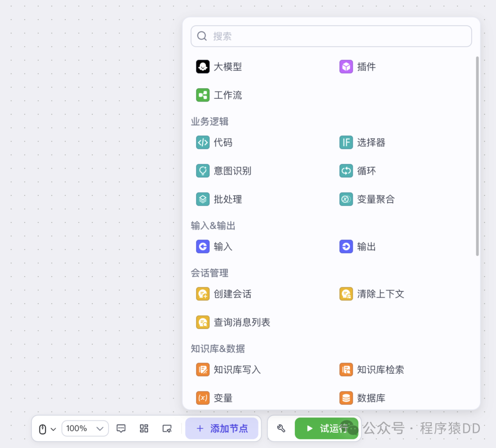Add a 插件 plugin node
Viewport: 496px width, 448px height.
[357, 67]
